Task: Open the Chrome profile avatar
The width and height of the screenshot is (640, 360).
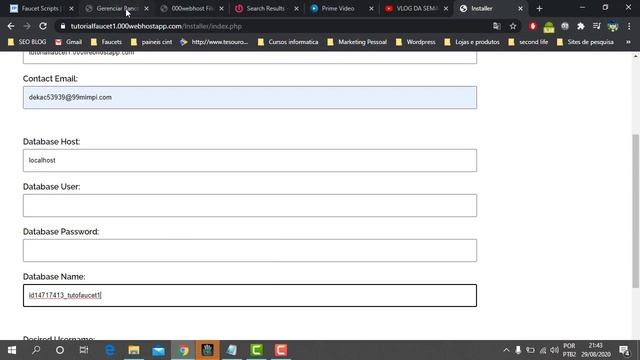Action: pyautogui.click(x=613, y=26)
